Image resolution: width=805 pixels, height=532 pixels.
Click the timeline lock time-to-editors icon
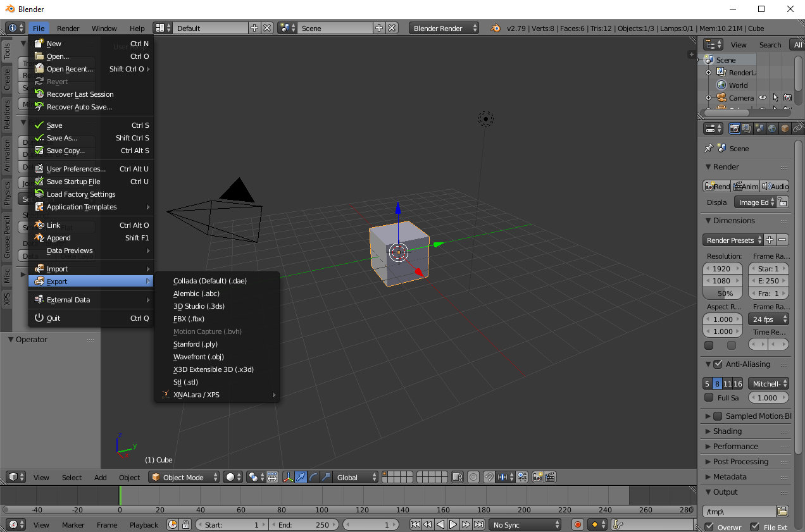pyautogui.click(x=185, y=524)
